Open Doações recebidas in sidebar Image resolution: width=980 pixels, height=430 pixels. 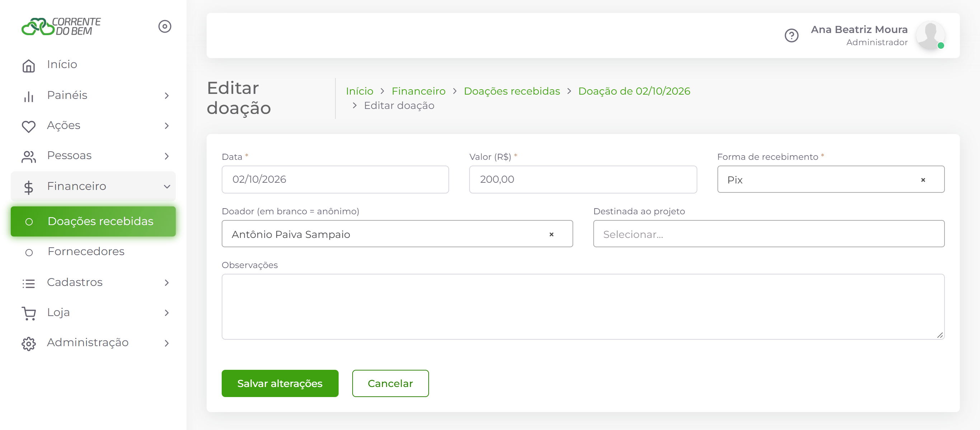[93, 221]
